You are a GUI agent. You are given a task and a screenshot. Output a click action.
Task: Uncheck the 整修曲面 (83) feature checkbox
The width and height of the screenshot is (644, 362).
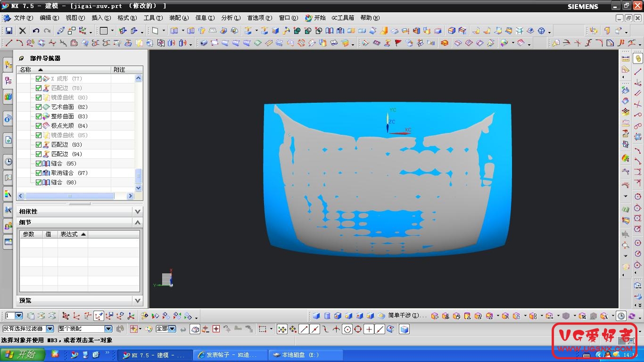[x=39, y=116]
